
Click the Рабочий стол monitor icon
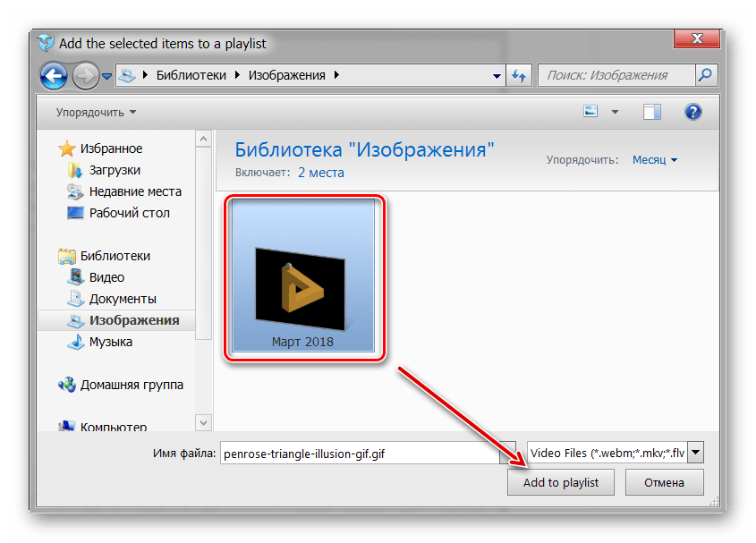[75, 213]
